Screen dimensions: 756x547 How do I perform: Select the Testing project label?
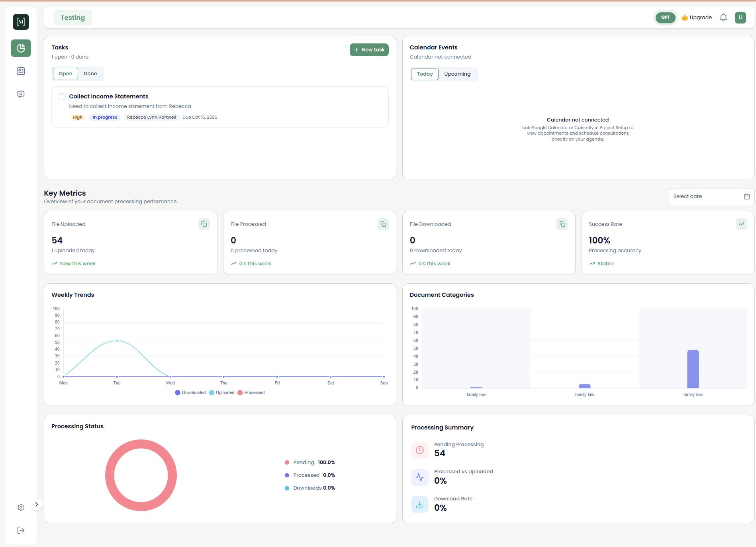click(x=72, y=18)
